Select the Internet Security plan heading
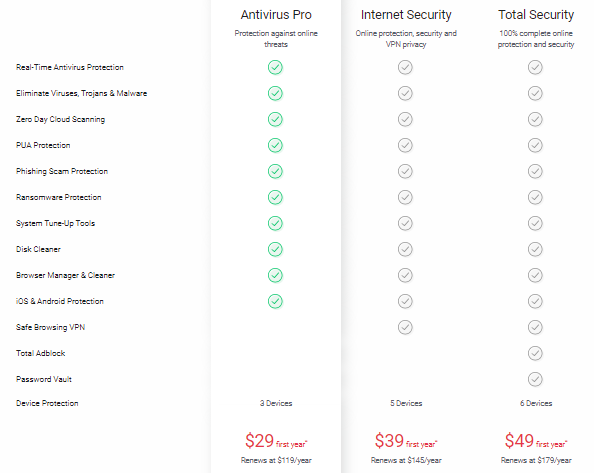The image size is (594, 473). 406,15
